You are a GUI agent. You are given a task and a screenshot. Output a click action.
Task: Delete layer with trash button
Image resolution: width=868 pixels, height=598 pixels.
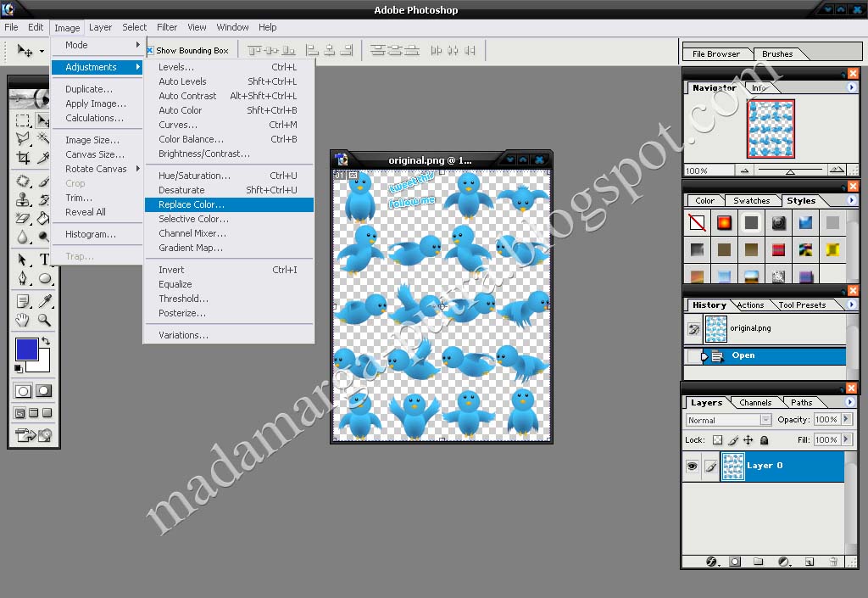(x=833, y=562)
